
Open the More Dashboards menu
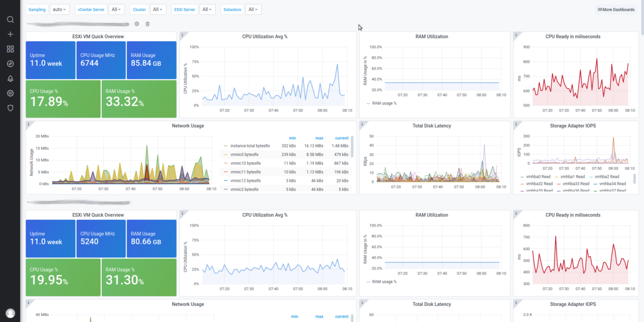(x=616, y=9)
